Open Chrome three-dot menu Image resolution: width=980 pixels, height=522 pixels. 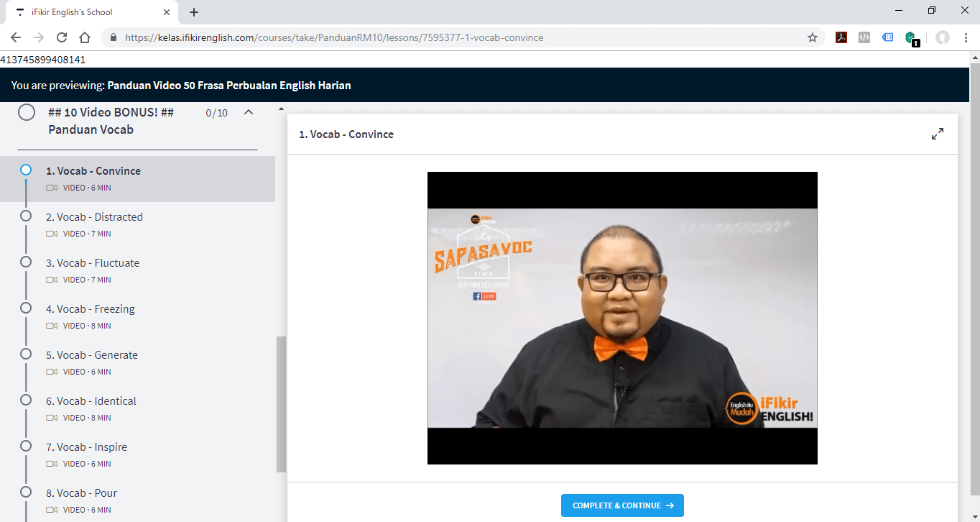tap(966, 37)
